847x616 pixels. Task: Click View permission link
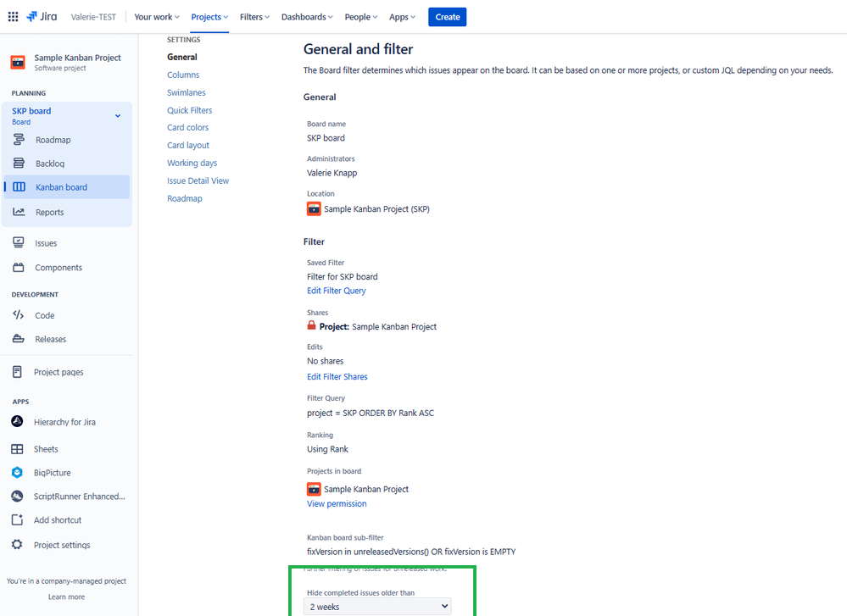(x=337, y=503)
